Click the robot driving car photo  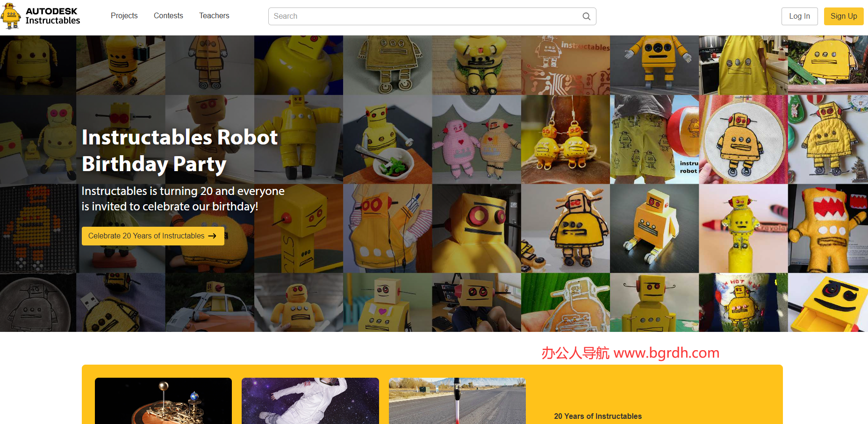[210, 302]
